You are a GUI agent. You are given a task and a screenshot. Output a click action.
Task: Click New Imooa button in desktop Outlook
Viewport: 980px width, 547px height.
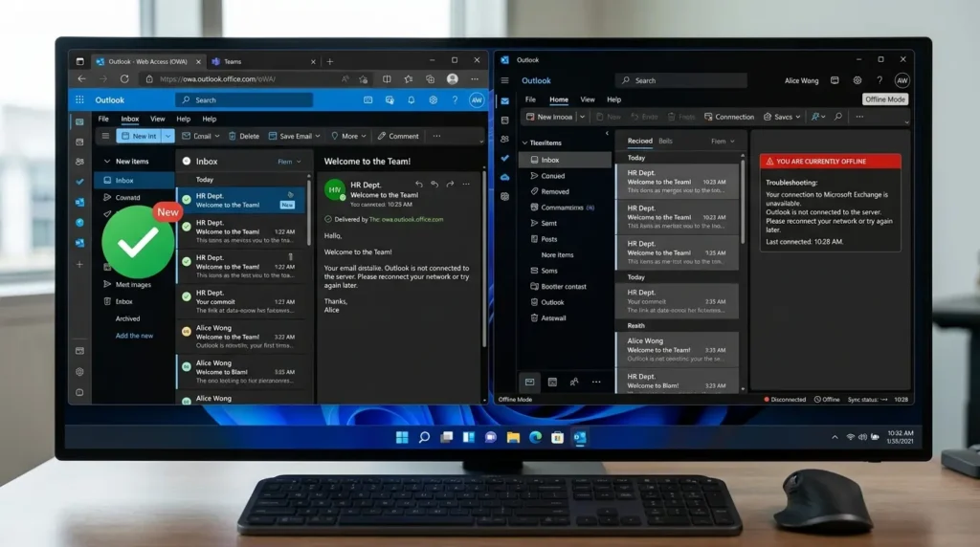coord(548,117)
